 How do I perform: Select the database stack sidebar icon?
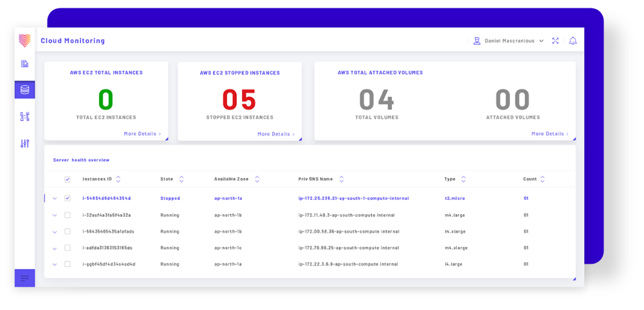point(24,89)
